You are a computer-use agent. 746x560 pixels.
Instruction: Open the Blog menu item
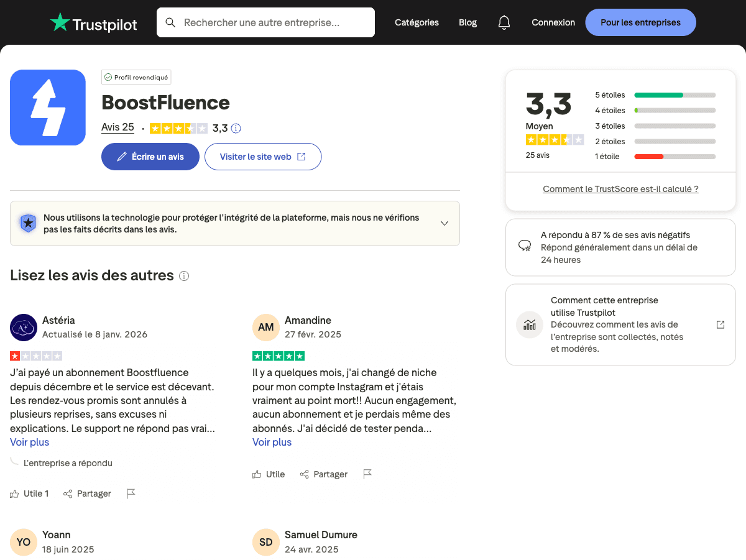467,22
